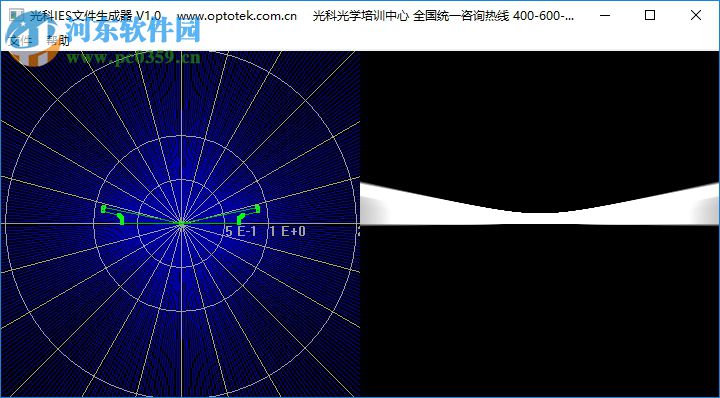Click the green marker on left curve end
The height and width of the screenshot is (398, 720).
104,209
